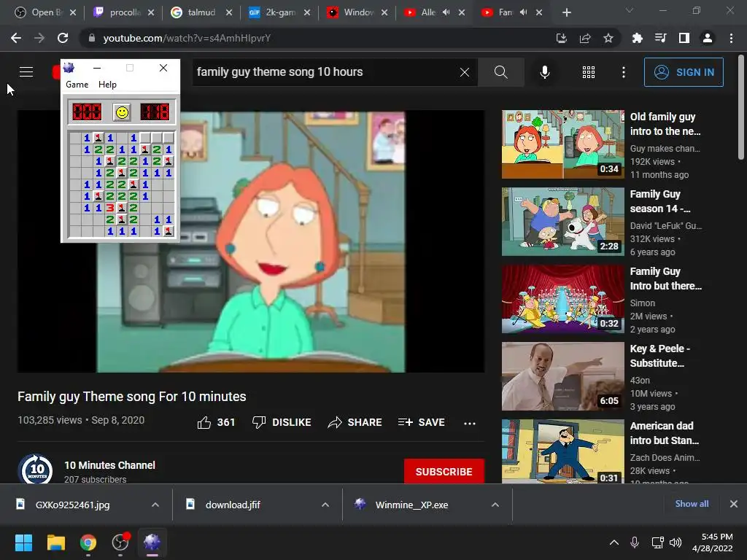Close the downloads bar
This screenshot has height=560, width=747.
pos(734,504)
